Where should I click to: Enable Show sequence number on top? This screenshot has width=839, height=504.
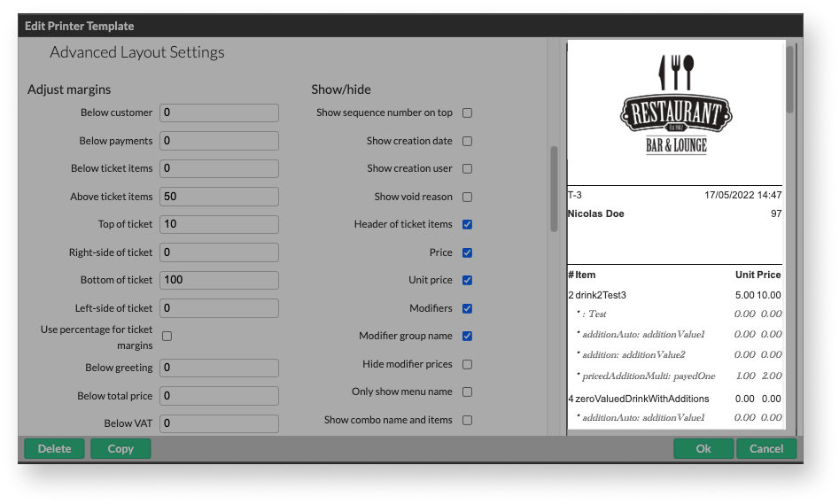coord(467,113)
